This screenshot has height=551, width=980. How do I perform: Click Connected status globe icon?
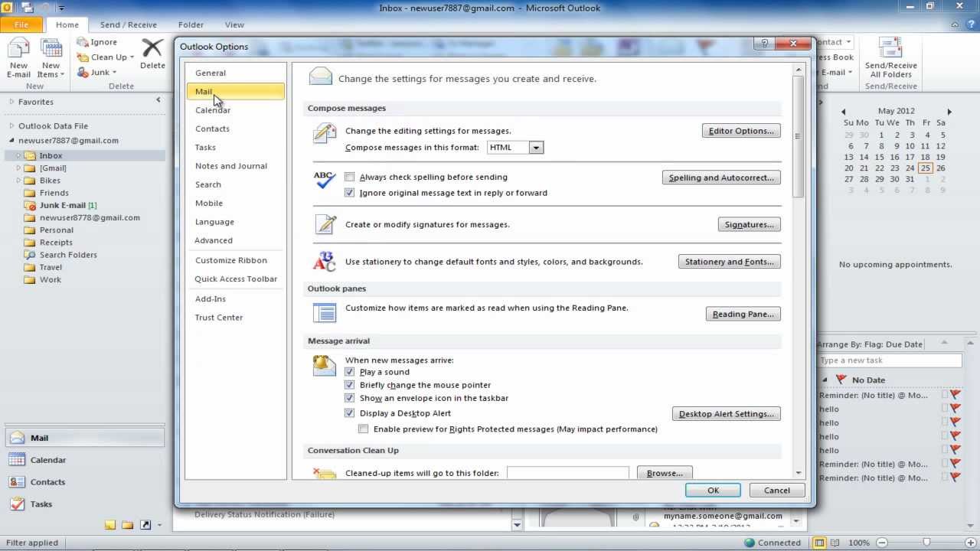pos(750,543)
